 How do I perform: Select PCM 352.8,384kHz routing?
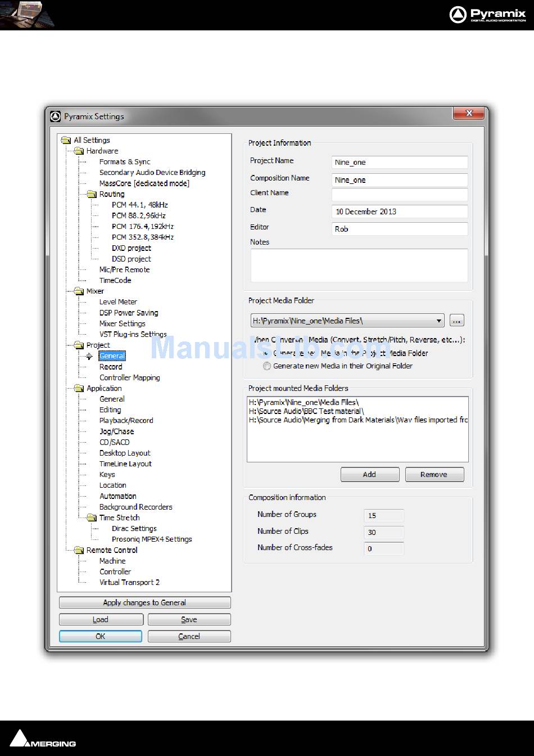pyautogui.click(x=143, y=237)
